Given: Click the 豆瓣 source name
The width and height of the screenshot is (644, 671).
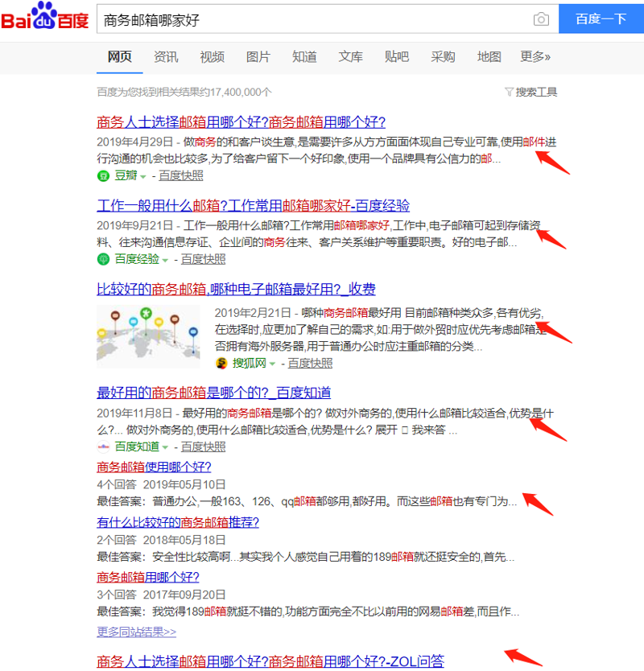Looking at the screenshot, I should click(126, 176).
